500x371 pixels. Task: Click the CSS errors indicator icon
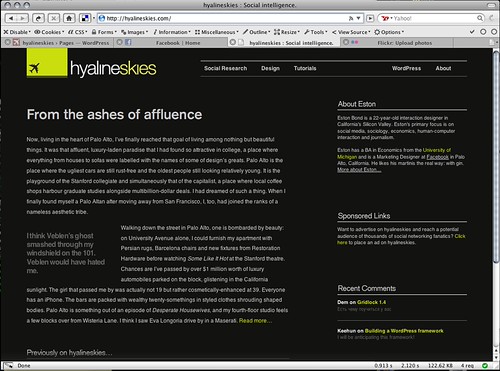tap(483, 32)
